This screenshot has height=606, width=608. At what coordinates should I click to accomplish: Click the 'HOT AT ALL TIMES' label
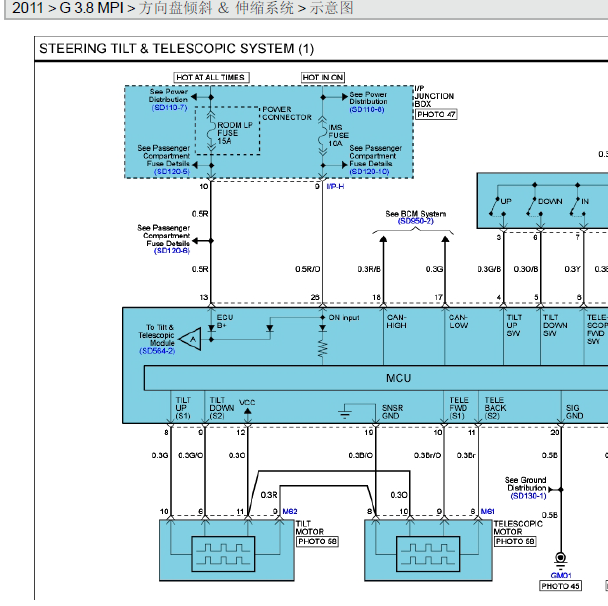[x=211, y=78]
